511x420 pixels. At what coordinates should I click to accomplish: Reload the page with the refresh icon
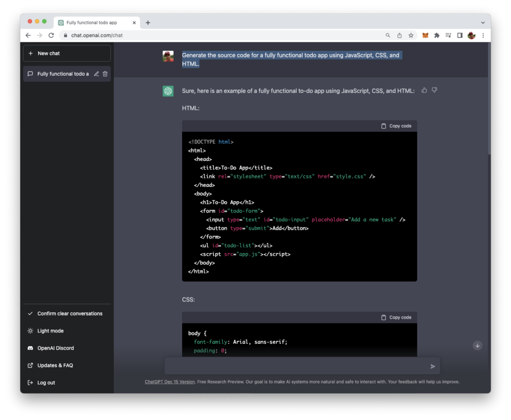pyautogui.click(x=51, y=35)
